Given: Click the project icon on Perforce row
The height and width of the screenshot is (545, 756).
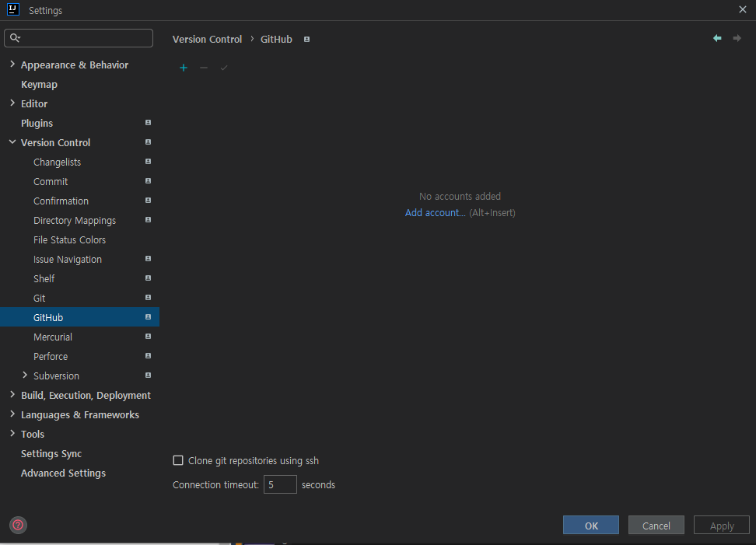Looking at the screenshot, I should (x=148, y=355).
